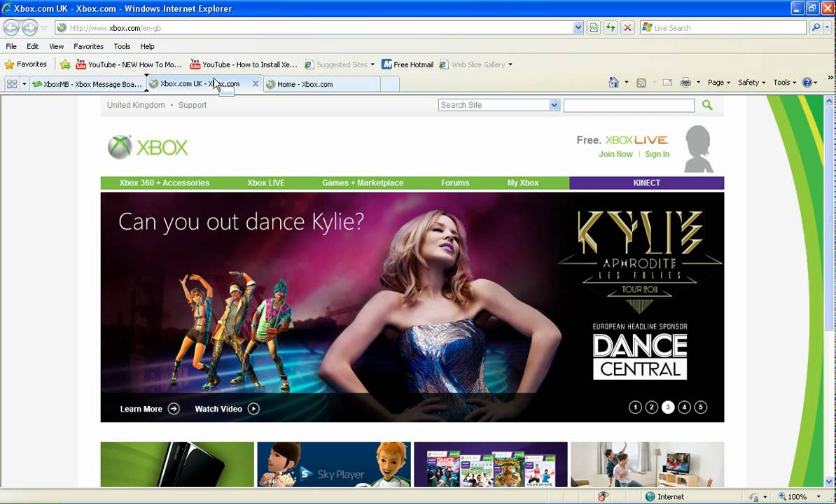Open the Edit menu

point(32,46)
